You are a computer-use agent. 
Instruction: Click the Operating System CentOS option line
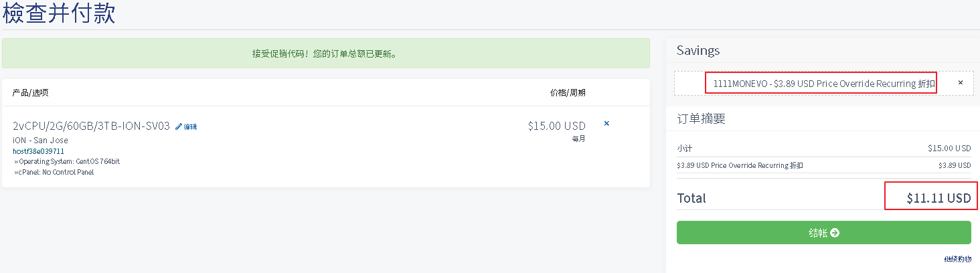point(69,161)
